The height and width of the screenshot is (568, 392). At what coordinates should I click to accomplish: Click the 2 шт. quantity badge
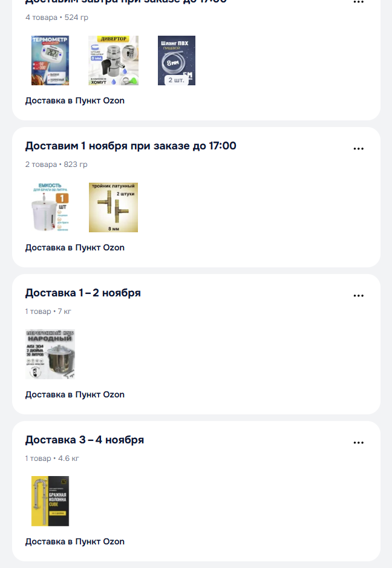[177, 80]
